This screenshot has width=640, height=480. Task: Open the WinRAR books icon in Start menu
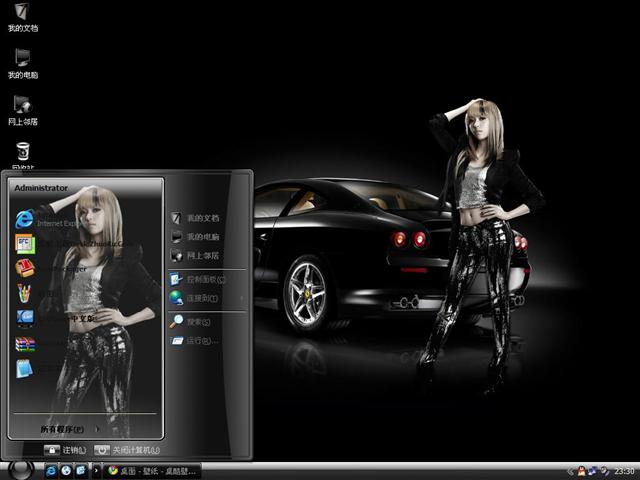26,344
